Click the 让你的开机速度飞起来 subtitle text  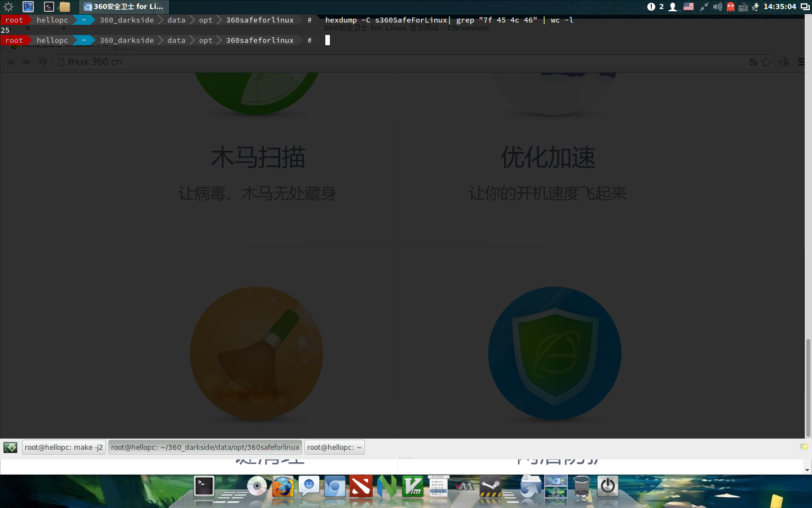coord(548,194)
